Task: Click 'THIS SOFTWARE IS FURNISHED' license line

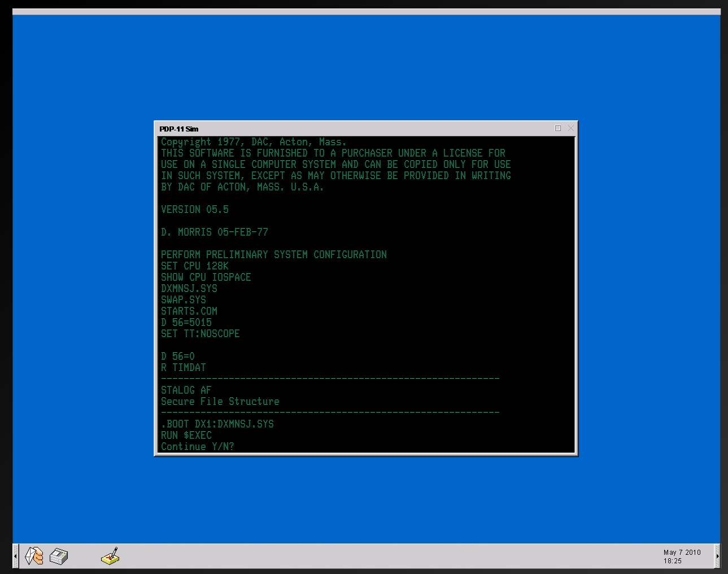Action: click(333, 153)
